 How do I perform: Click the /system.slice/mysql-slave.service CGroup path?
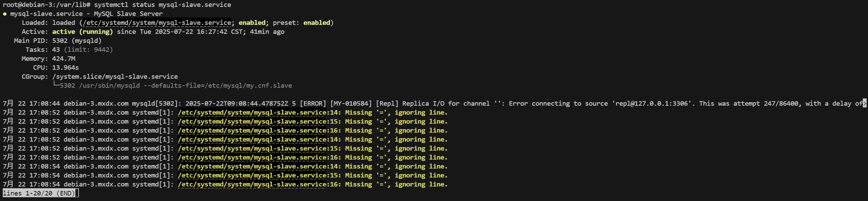[115, 77]
